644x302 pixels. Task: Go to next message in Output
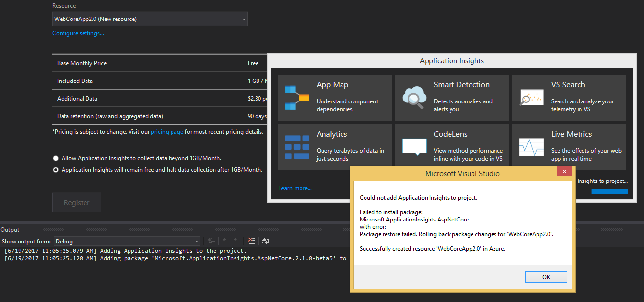click(x=236, y=241)
